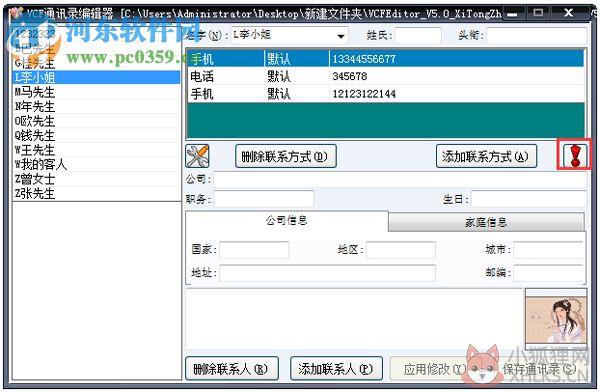This screenshot has width=600, height=392.
Task: Click the 职务 input field
Action: click(264, 199)
